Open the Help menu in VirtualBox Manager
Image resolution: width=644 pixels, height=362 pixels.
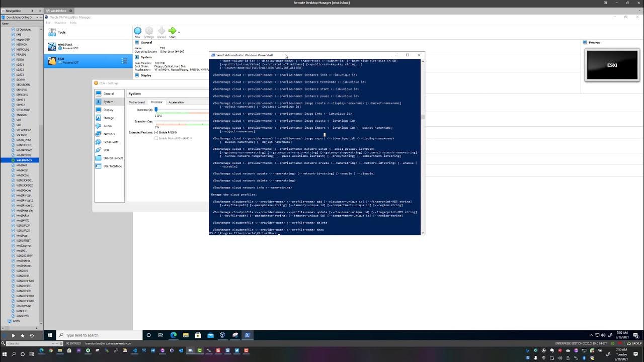73,23
